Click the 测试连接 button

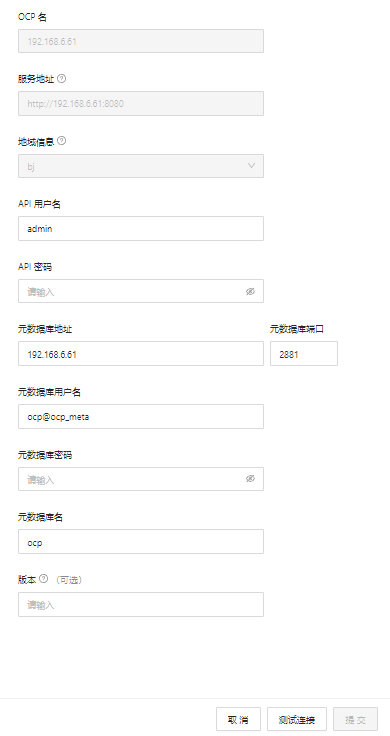[297, 720]
